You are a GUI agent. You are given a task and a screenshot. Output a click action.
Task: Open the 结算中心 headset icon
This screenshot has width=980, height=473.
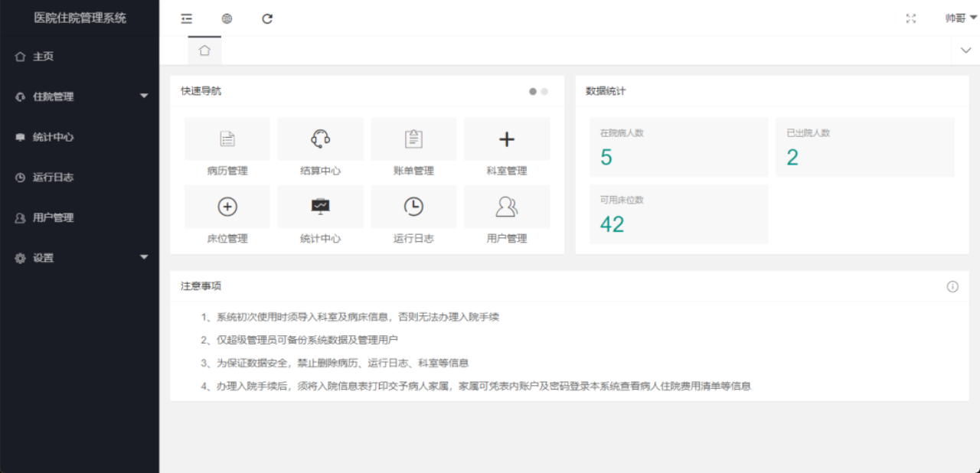321,139
